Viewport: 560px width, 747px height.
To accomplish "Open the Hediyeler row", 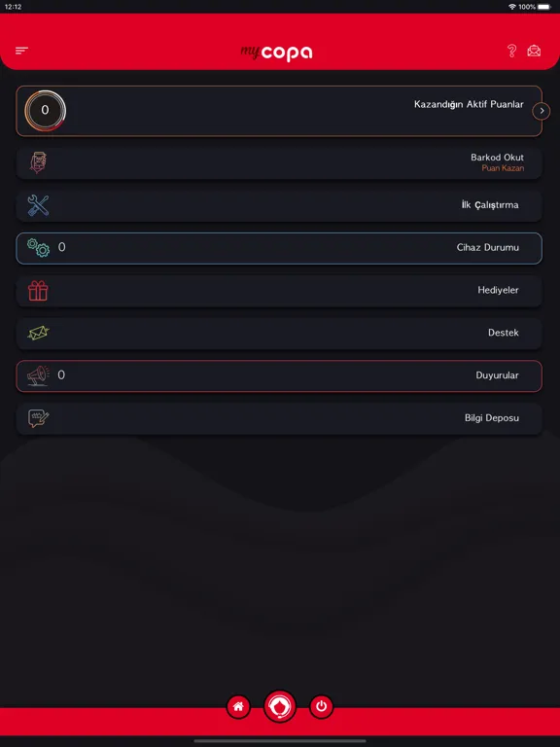I will point(279,291).
